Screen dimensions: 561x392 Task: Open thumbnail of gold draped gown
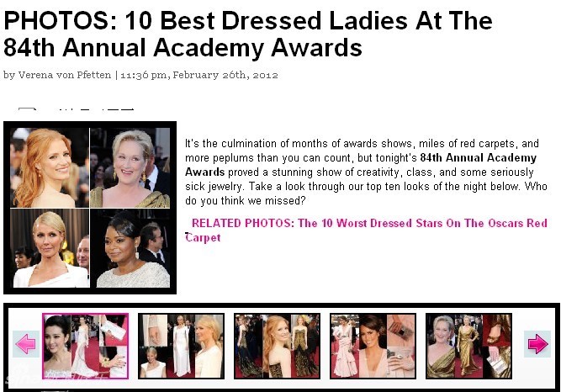(469, 347)
